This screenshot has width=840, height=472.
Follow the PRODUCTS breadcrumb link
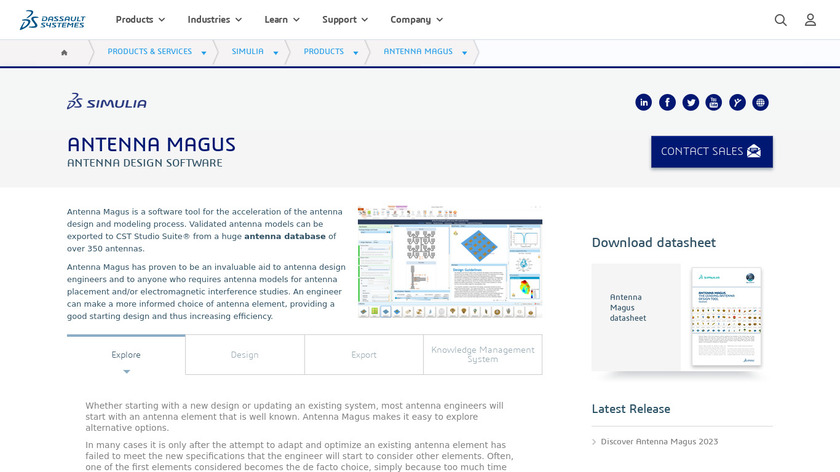pos(324,51)
